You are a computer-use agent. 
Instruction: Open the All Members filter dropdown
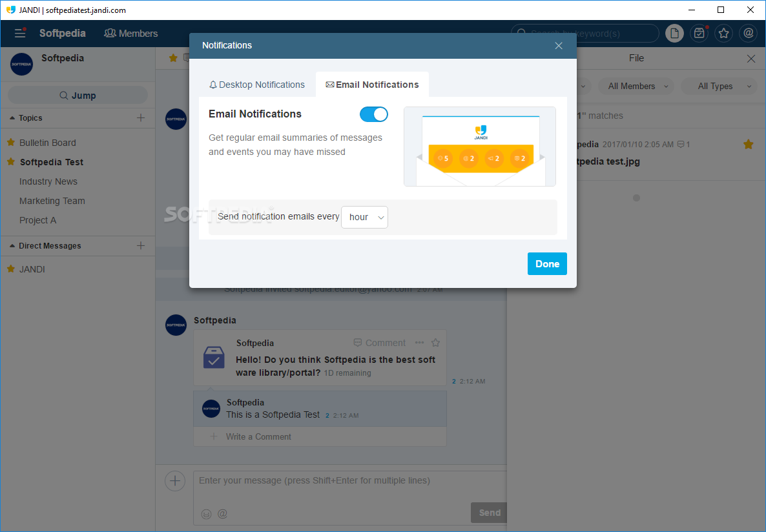click(636, 87)
